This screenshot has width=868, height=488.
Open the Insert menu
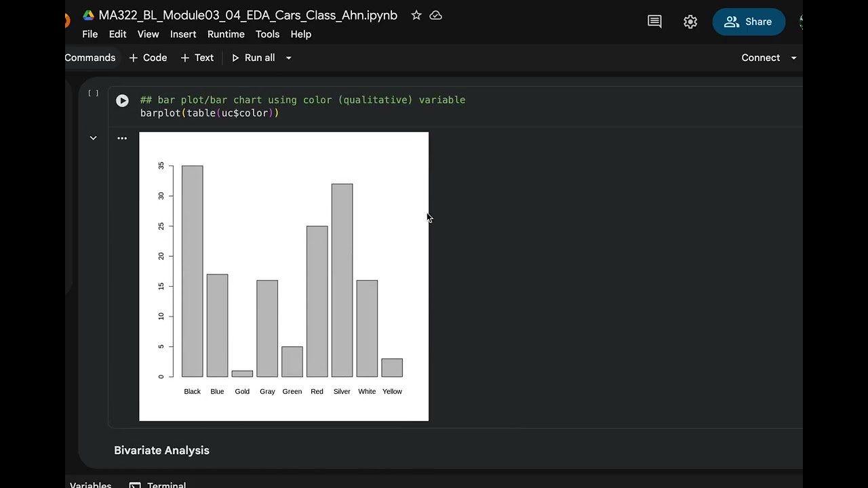183,34
